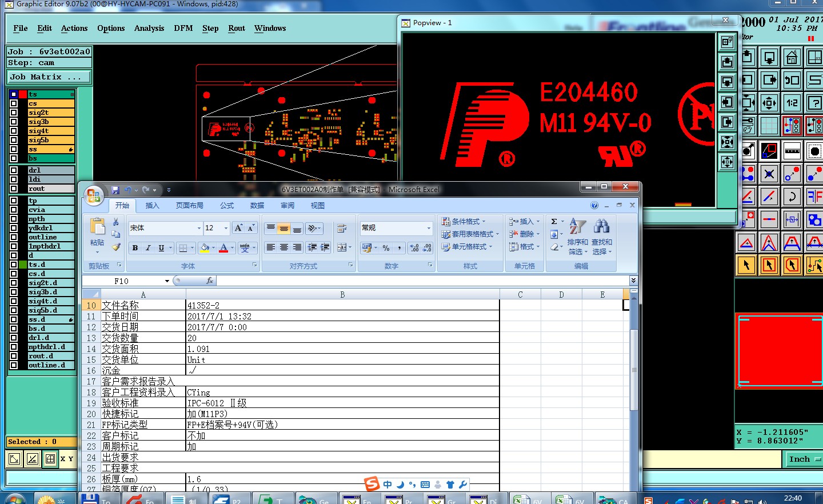Click 格式 format cells button
Screen dimensions: 823x504
coord(524,247)
